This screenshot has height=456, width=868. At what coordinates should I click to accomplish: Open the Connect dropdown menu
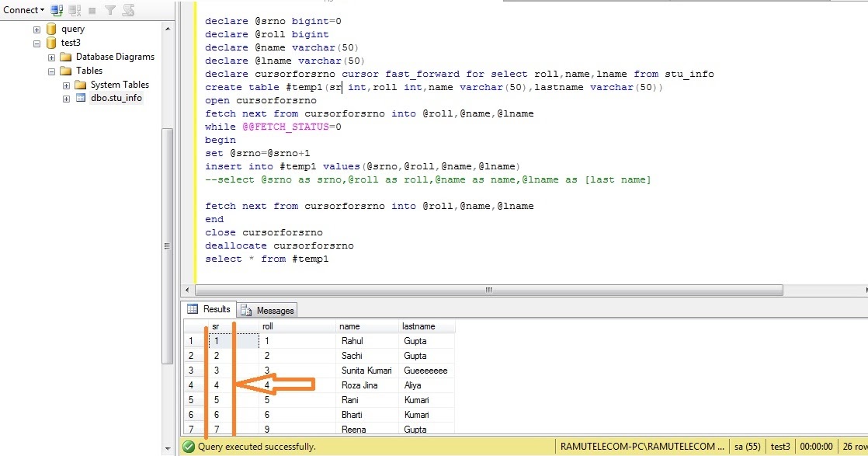click(x=21, y=10)
